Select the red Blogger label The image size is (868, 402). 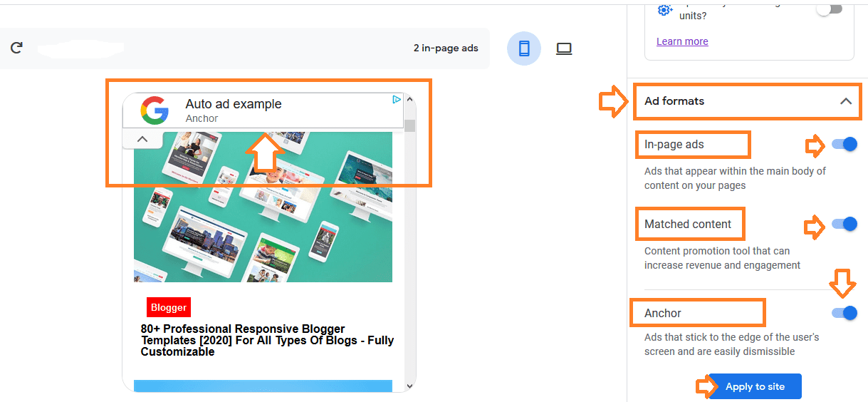click(x=169, y=307)
